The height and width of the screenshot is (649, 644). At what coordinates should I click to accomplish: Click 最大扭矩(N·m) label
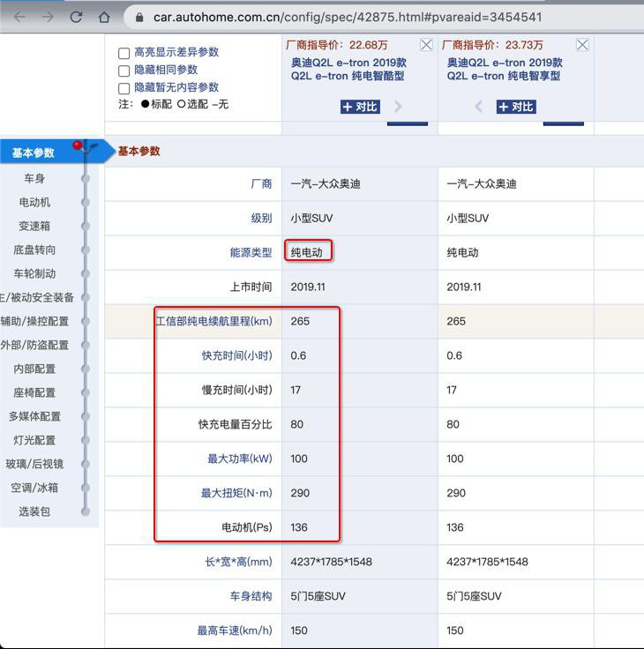[x=236, y=493]
